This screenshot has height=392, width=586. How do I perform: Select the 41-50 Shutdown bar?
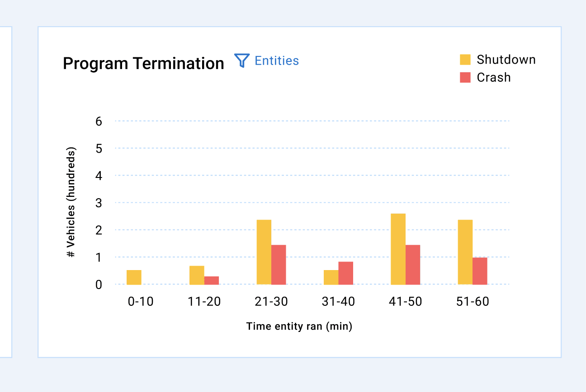pyautogui.click(x=398, y=249)
